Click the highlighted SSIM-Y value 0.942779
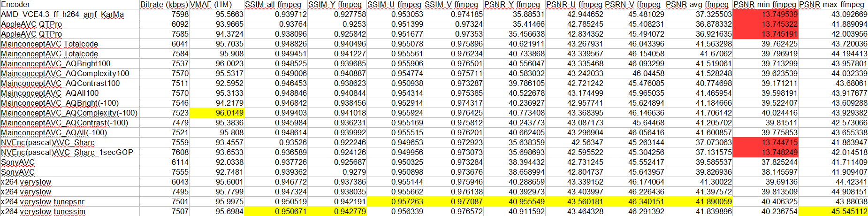Image resolution: width=868 pixels, height=216 pixels. pos(337,211)
